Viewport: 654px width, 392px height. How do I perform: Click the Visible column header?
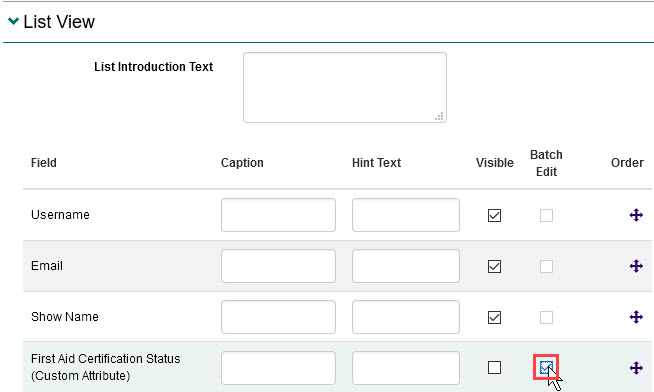coord(495,163)
